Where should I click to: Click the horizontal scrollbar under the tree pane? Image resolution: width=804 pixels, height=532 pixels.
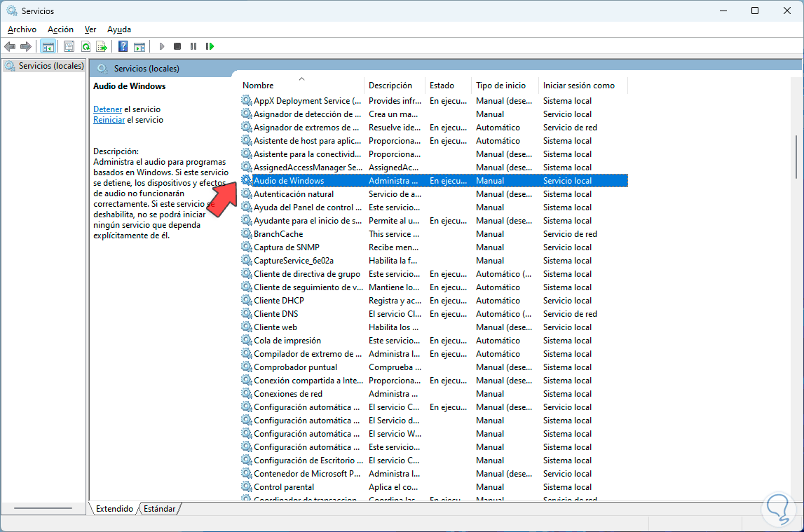pos(43,508)
